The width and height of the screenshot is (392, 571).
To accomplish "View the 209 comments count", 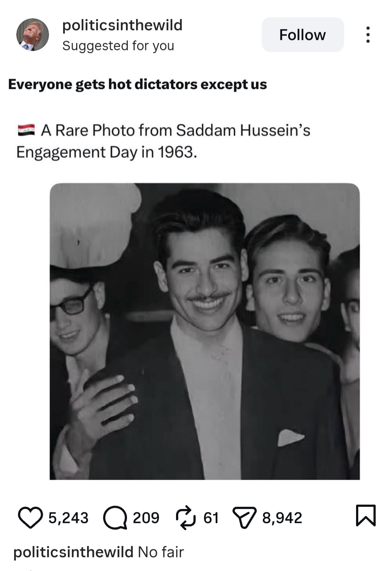I will (x=146, y=518).
